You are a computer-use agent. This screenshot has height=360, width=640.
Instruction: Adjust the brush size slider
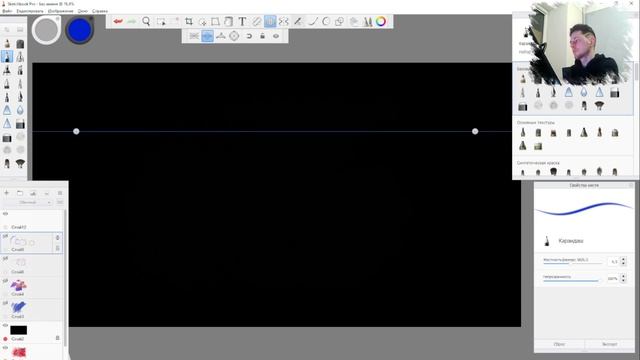coord(573,264)
